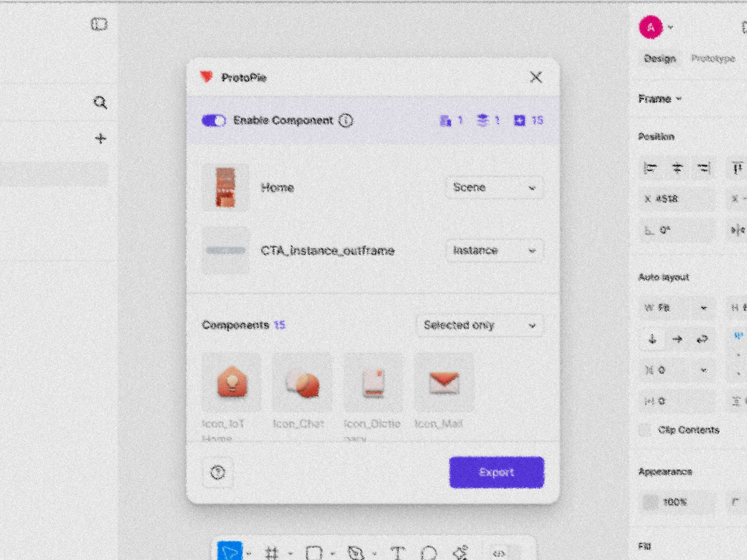The image size is (747, 560).
Task: Close the ProtoPie plugin dialog
Action: [536, 77]
